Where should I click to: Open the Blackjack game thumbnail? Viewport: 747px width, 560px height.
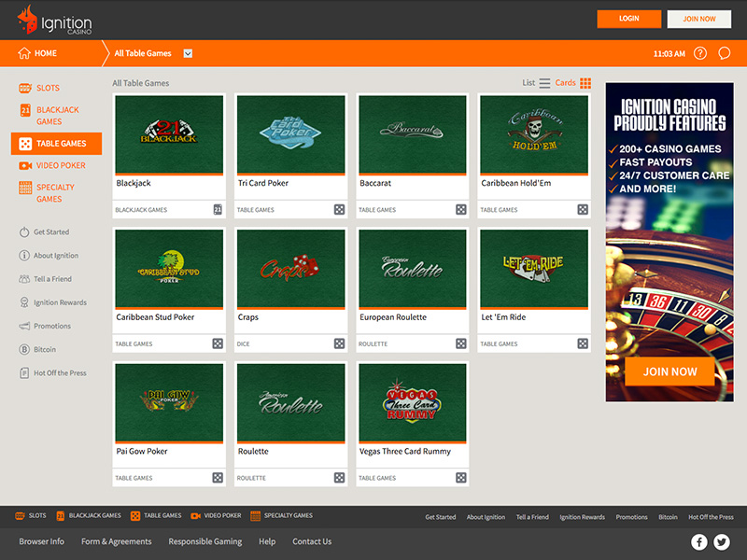tap(169, 134)
